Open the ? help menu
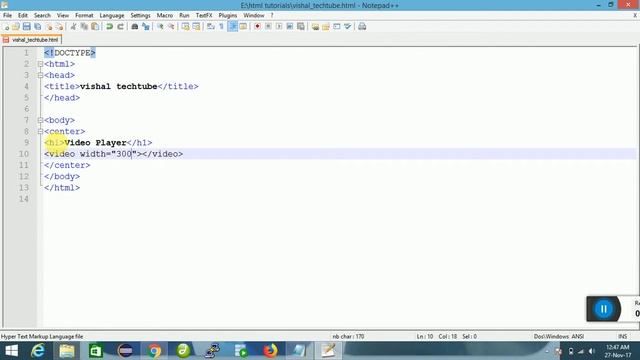The image size is (640, 360). coord(272,15)
